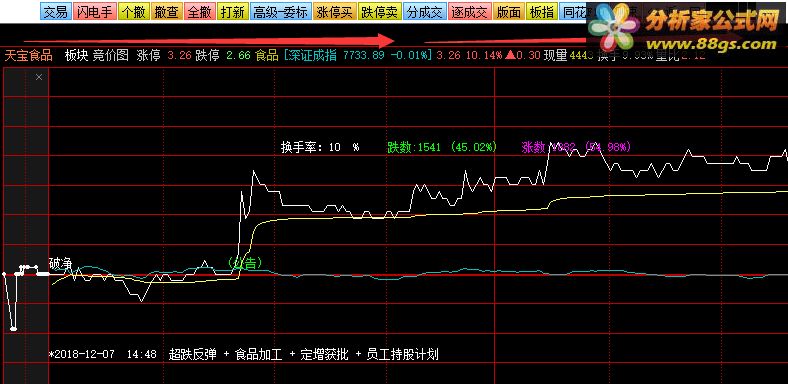Click the green 公告 announcement marker
This screenshot has height=384, width=788.
(x=245, y=262)
